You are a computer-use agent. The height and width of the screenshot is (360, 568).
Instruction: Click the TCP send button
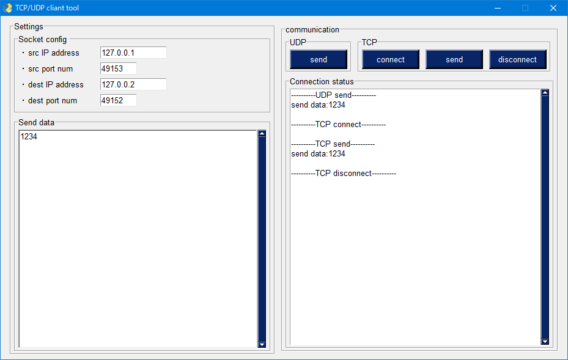click(x=454, y=59)
